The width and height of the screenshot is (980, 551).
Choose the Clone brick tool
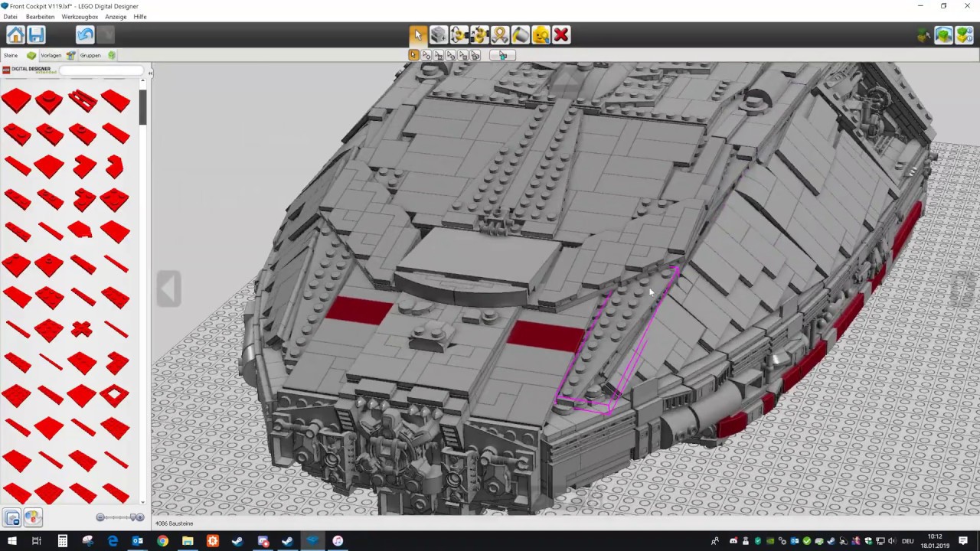click(x=438, y=34)
